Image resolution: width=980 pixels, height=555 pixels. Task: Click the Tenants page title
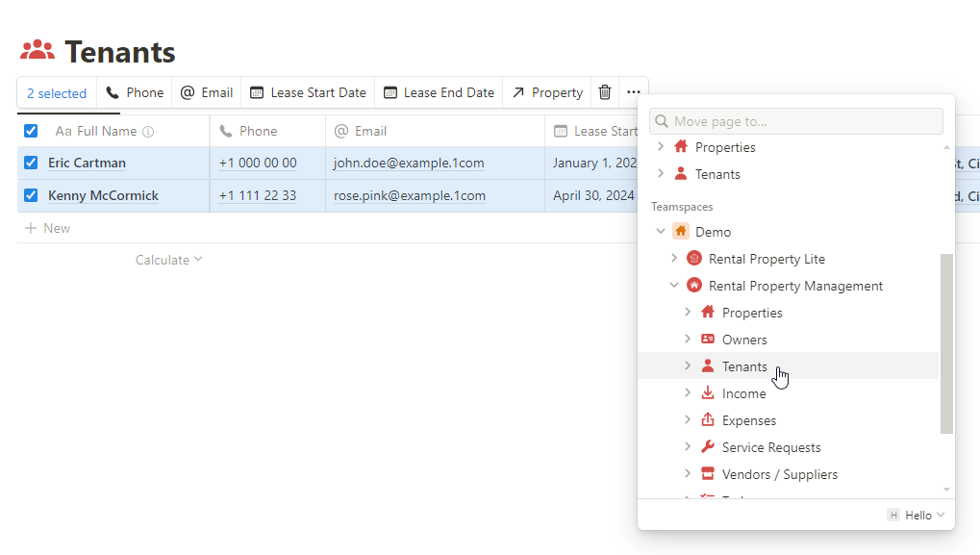tap(120, 51)
